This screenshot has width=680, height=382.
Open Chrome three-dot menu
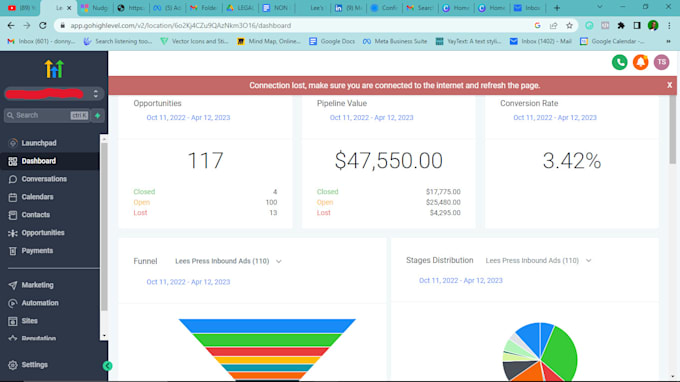670,26
